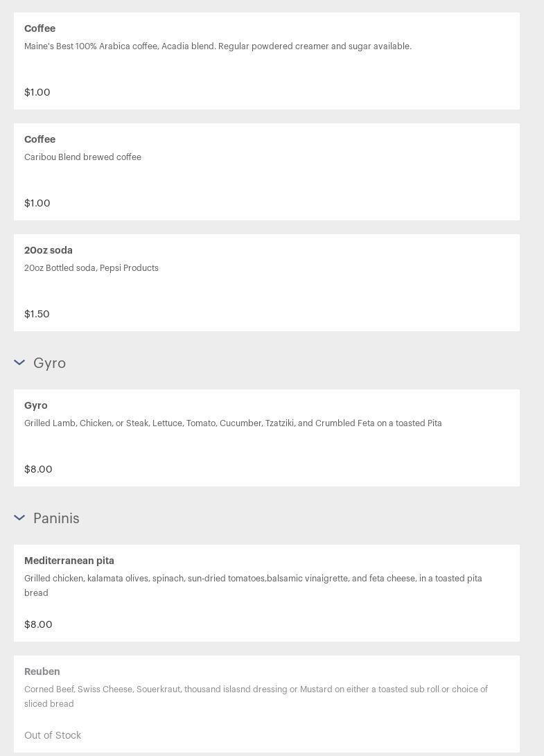Image resolution: width=544 pixels, height=756 pixels.
Task: Click the greyed-out Reuben item title
Action: click(x=42, y=671)
